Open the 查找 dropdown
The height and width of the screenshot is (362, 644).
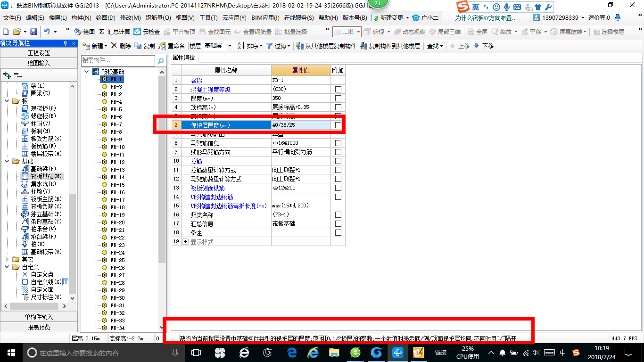coord(435,46)
